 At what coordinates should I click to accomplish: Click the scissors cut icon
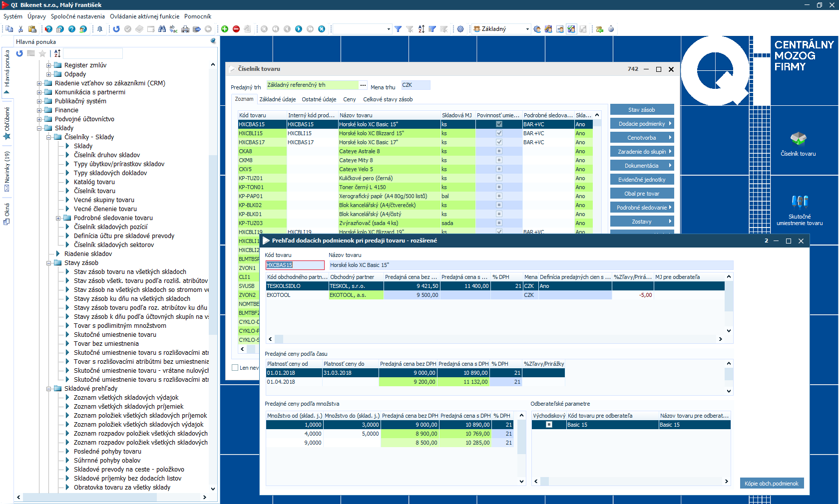click(x=20, y=29)
